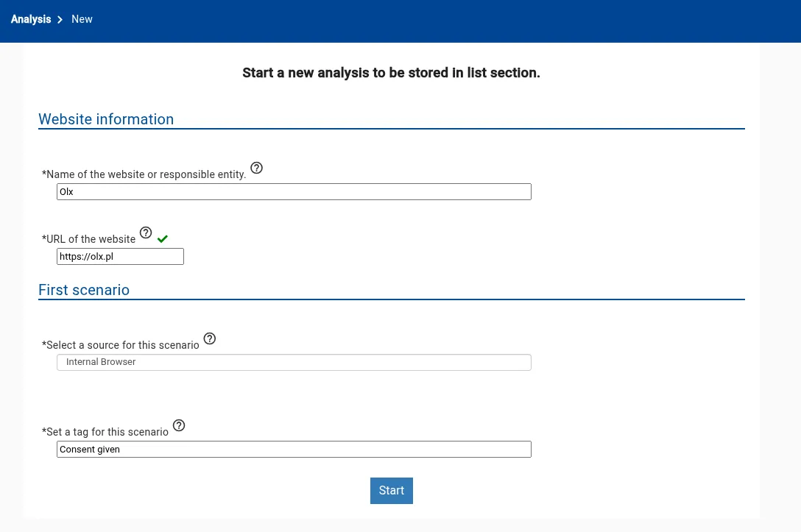Click the Set a tag label text

tap(105, 432)
